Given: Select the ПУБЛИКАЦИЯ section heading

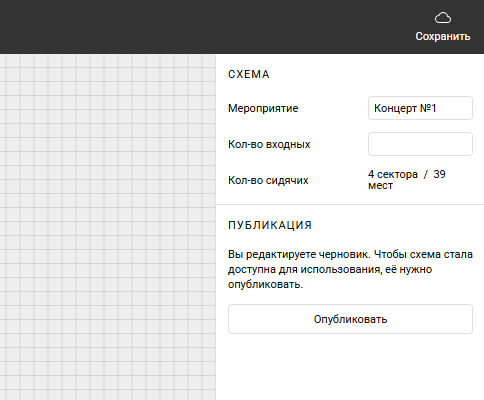Looking at the screenshot, I should [x=270, y=225].
